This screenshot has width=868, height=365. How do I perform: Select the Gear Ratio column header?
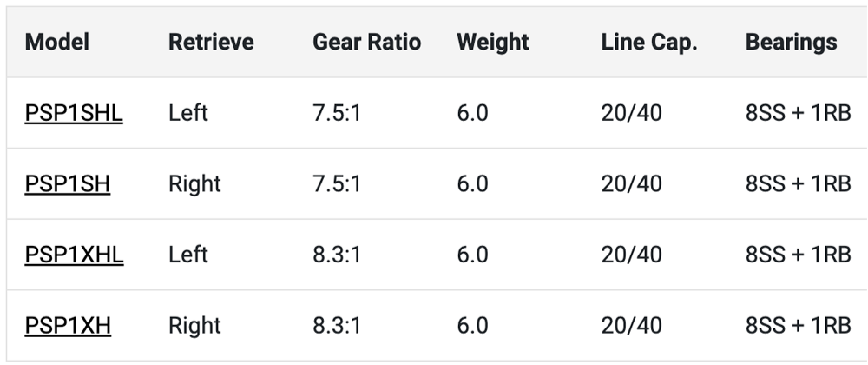[366, 42]
